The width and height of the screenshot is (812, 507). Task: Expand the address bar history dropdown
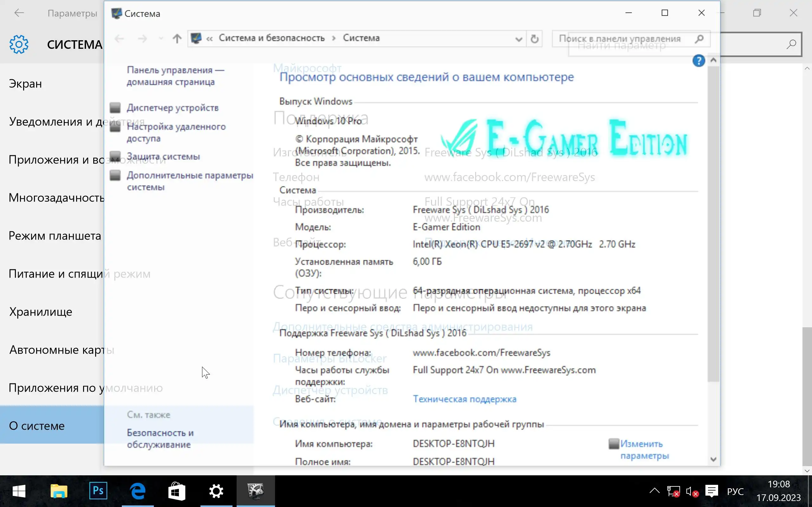coord(518,39)
